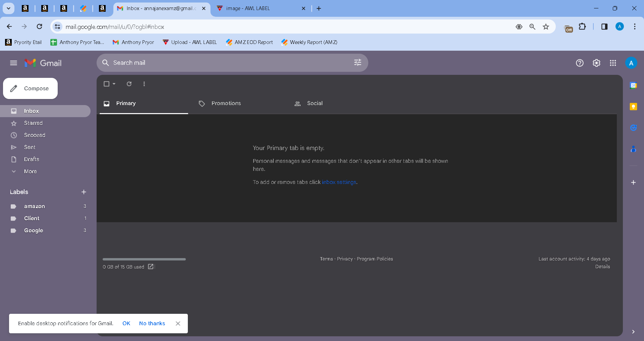Viewport: 644px width, 341px height.
Task: Open Chrome three-dot menu
Action: point(635,27)
